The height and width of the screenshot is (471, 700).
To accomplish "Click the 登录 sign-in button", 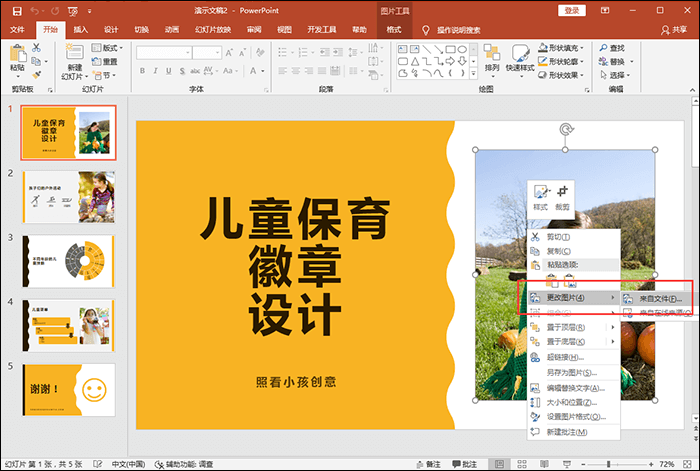I will tap(572, 11).
